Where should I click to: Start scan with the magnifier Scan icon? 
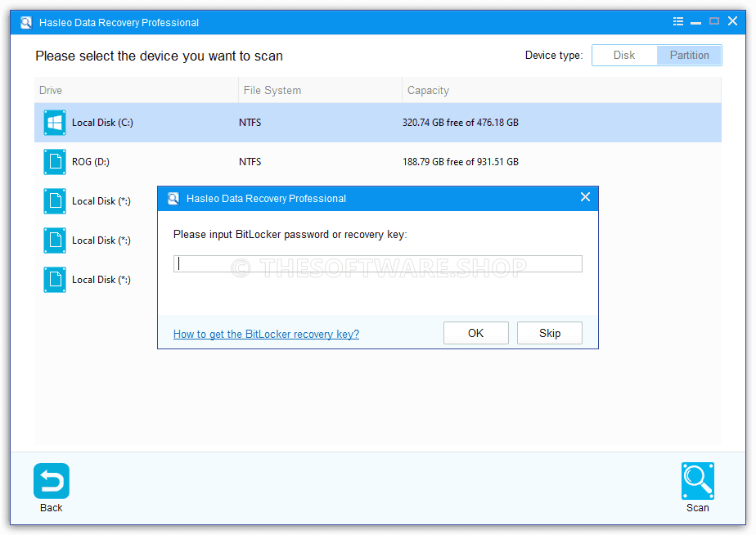pos(697,480)
